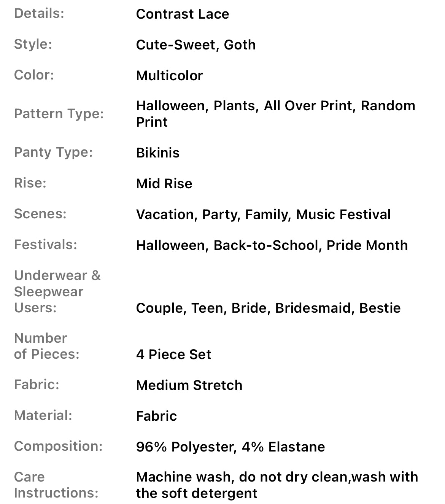Click the 'Festivals:' label
The height and width of the screenshot is (504, 445).
[x=45, y=245]
